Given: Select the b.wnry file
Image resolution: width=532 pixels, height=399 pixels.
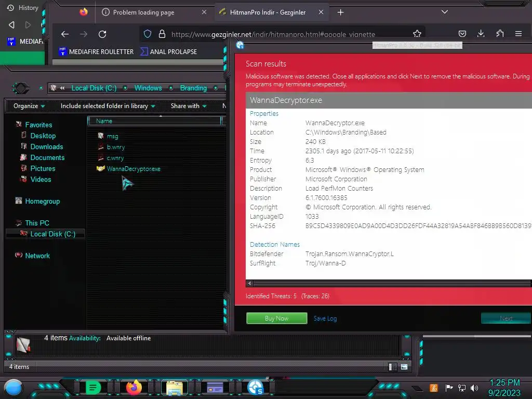Looking at the screenshot, I should pos(111,147).
